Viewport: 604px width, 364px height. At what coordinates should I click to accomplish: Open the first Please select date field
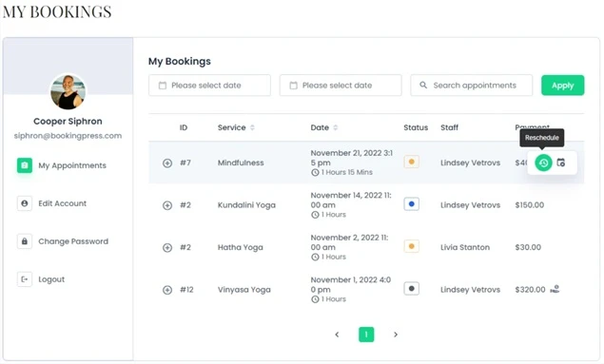[209, 86]
